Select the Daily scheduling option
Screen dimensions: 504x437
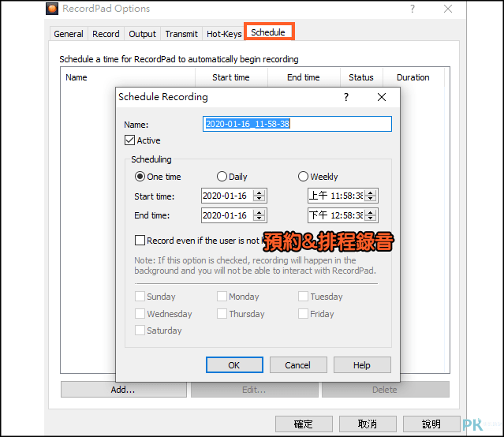[x=222, y=177]
